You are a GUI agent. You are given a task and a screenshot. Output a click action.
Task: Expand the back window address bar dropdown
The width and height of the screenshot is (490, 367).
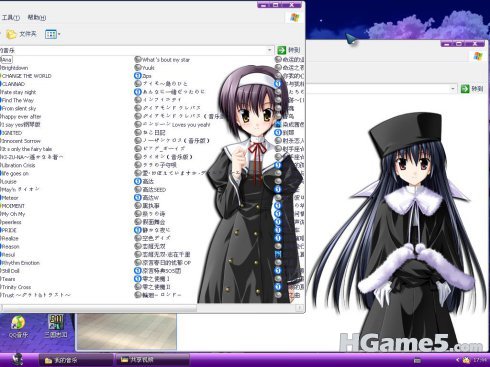452,89
